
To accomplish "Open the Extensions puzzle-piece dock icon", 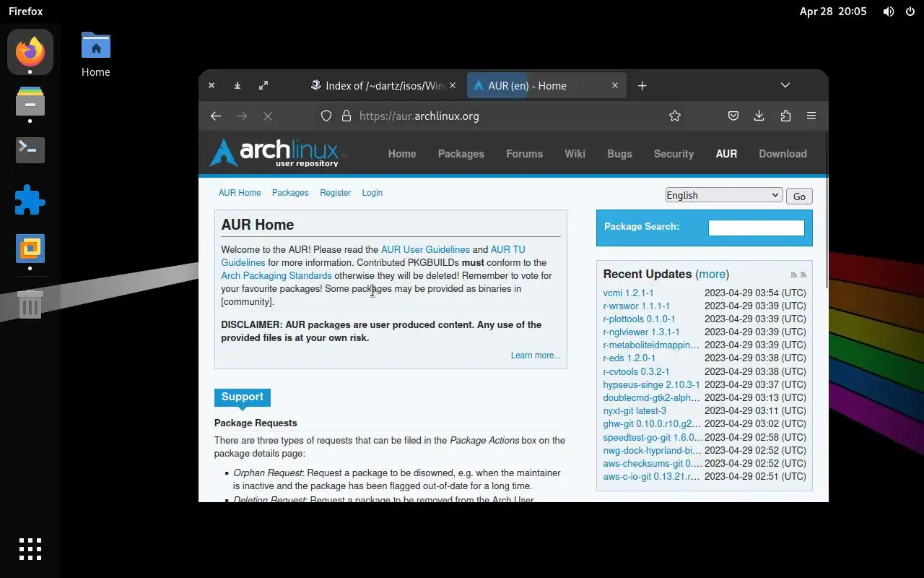I will point(30,199).
